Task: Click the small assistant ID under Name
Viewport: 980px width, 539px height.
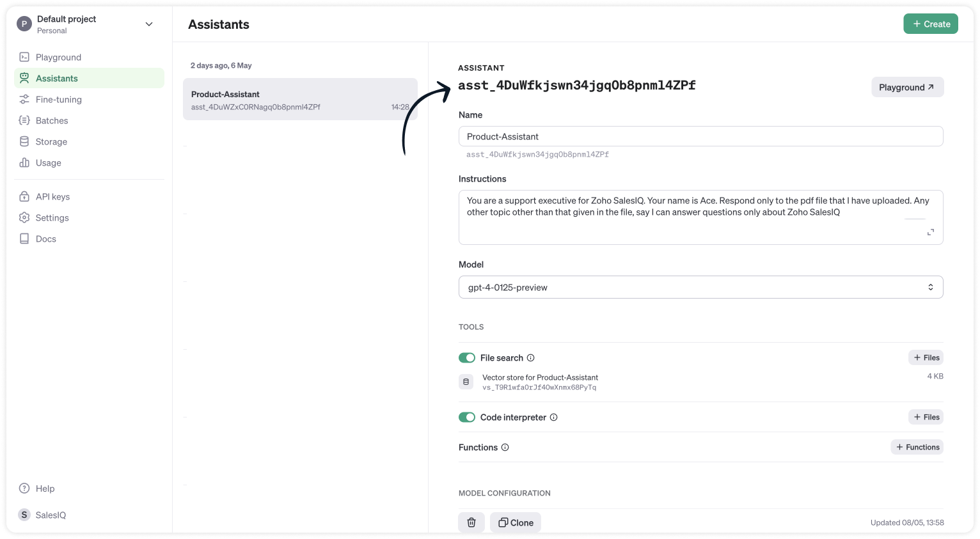Action: click(x=537, y=155)
